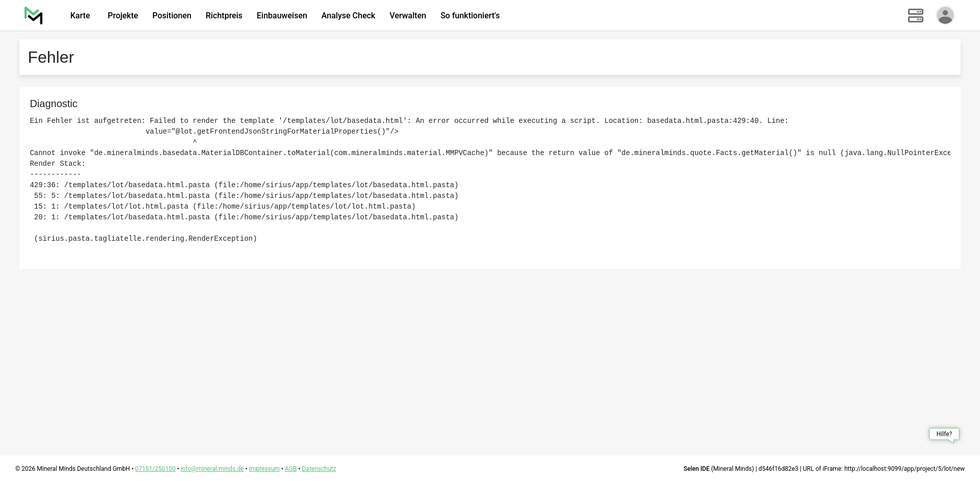The image size is (980, 481).
Task: Click the phone number 07151/250100 link
Action: click(155, 469)
